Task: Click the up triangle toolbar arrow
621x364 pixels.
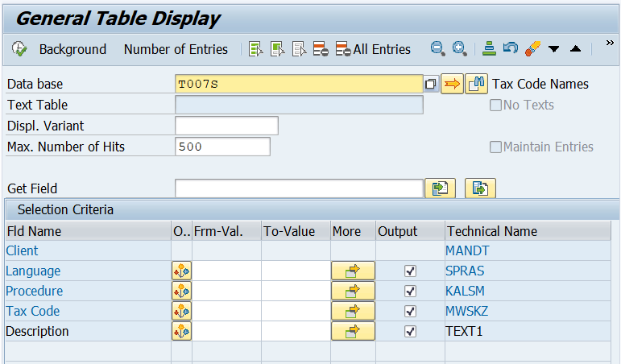Action: tap(575, 48)
